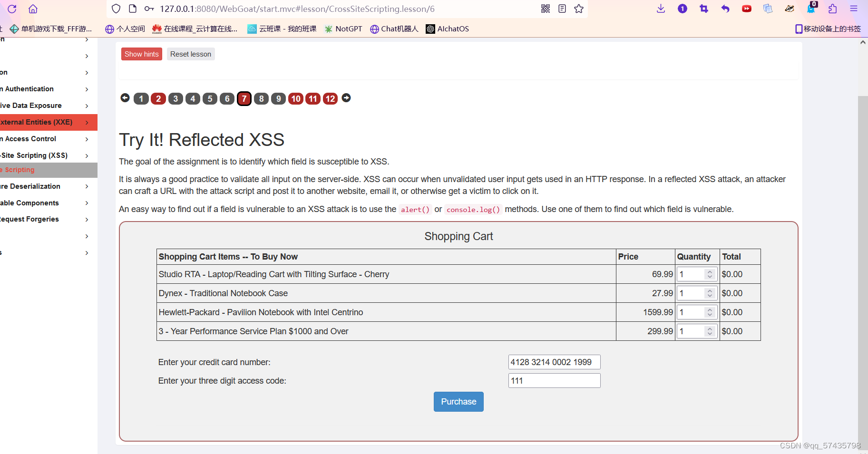Open the NotGPT bookmark
Viewport: 868px width, 454px height.
(343, 29)
